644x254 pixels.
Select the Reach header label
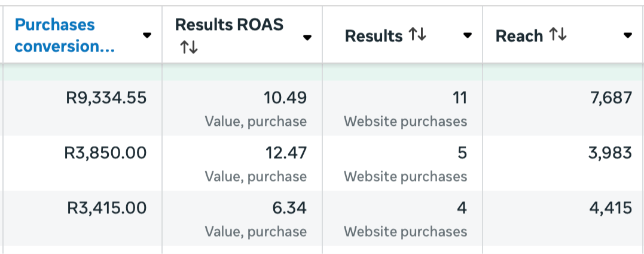[x=519, y=36]
